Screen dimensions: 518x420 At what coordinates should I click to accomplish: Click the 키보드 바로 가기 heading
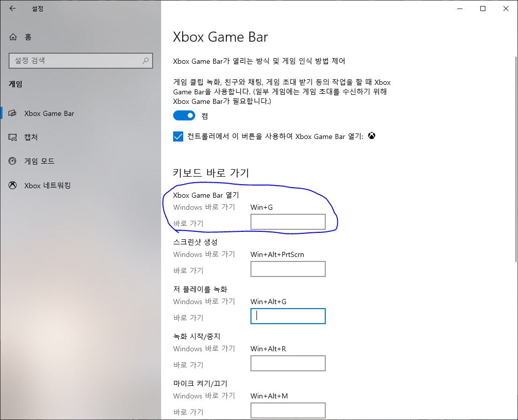tap(211, 173)
